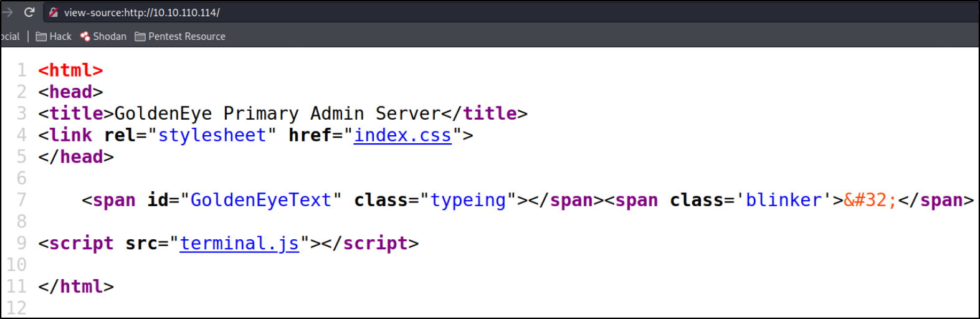Image resolution: width=980 pixels, height=319 pixels.
Task: Open the insecure connection shield icon
Action: [54, 12]
